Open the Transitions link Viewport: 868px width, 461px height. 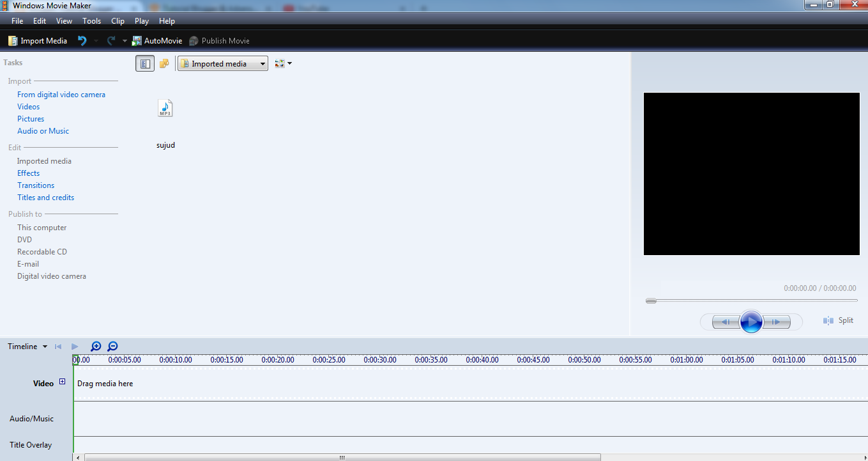pos(36,185)
